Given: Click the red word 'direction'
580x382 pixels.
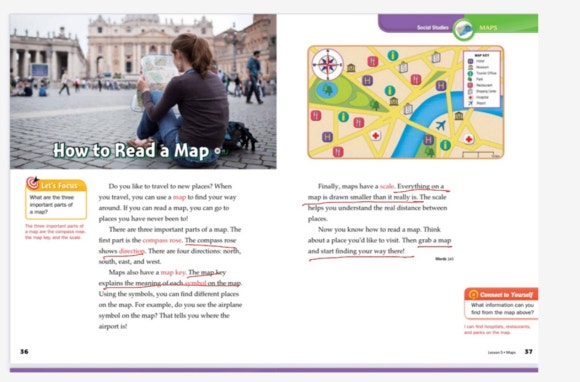Looking at the screenshot, I should coord(132,251).
